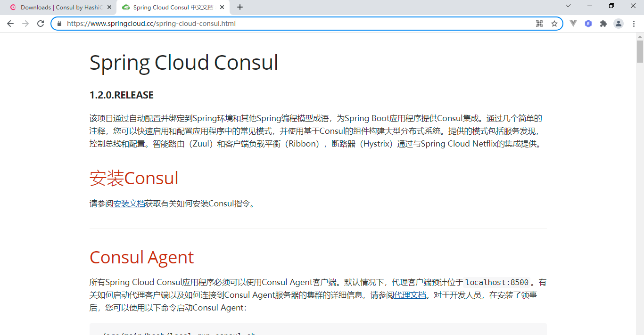Click the Consul Agent heading

click(141, 257)
